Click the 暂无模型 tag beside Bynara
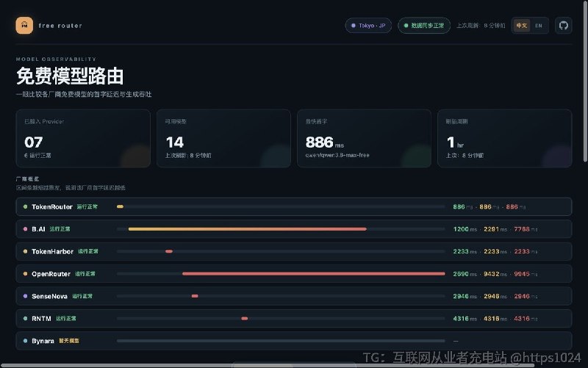The width and height of the screenshot is (588, 368). [69, 341]
